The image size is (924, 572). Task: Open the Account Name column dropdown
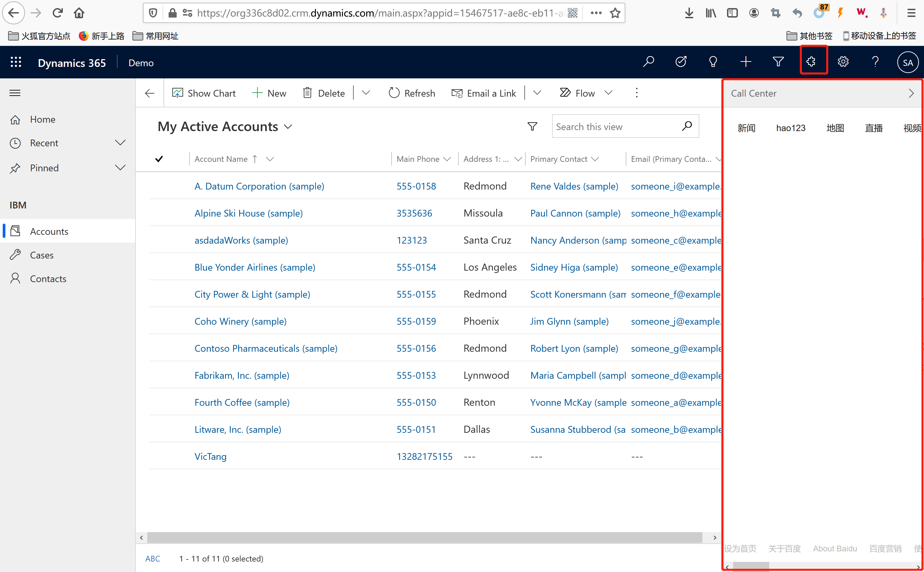tap(270, 159)
